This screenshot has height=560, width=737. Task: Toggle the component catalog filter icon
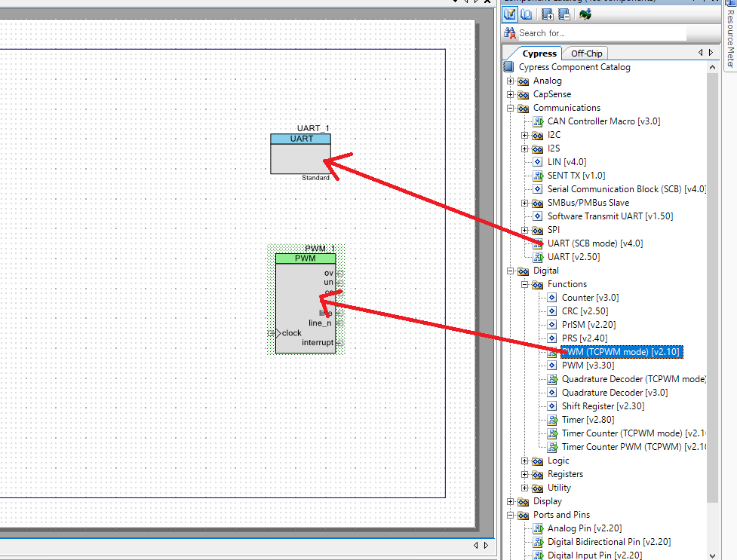tap(509, 14)
